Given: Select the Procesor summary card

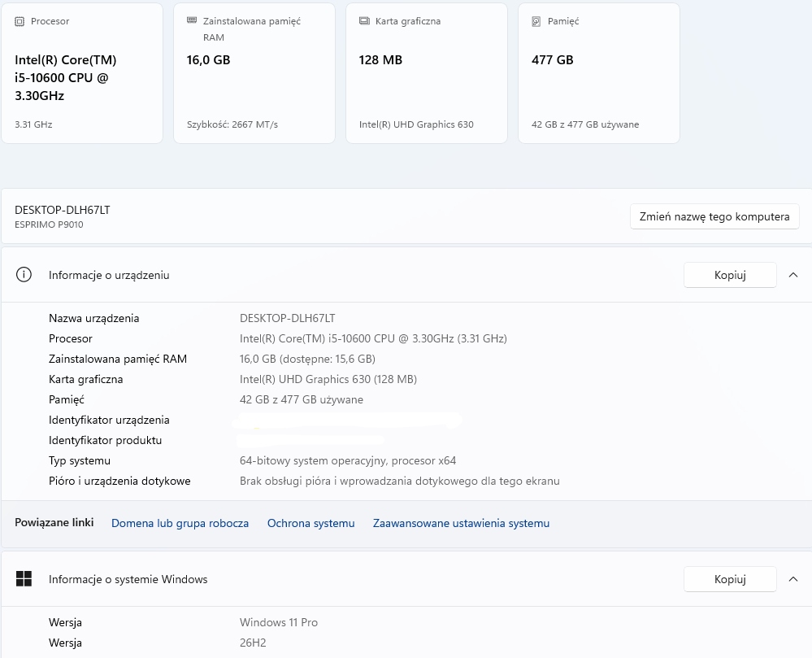Looking at the screenshot, I should click(x=82, y=73).
